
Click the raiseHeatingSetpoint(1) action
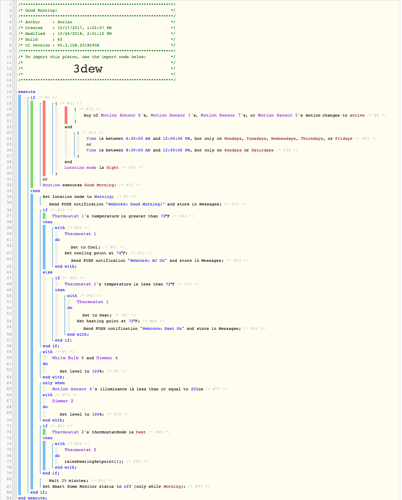click(x=94, y=461)
